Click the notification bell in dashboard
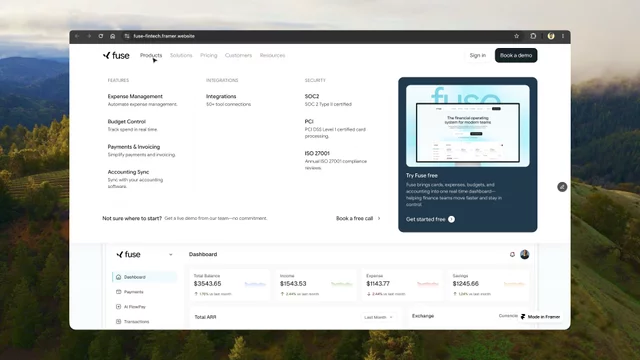640x360 pixels. [512, 254]
